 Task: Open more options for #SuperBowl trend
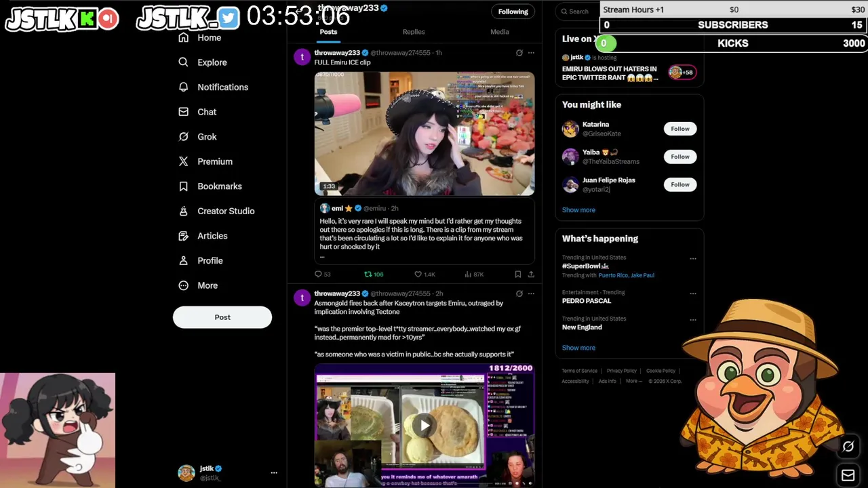point(692,258)
